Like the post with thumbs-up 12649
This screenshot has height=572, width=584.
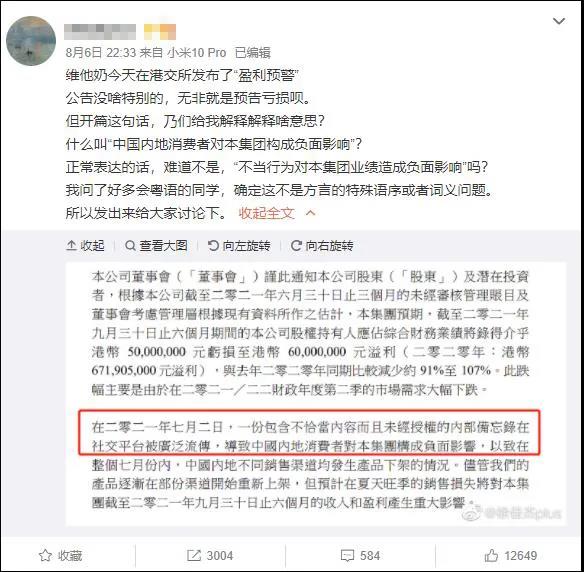click(511, 556)
